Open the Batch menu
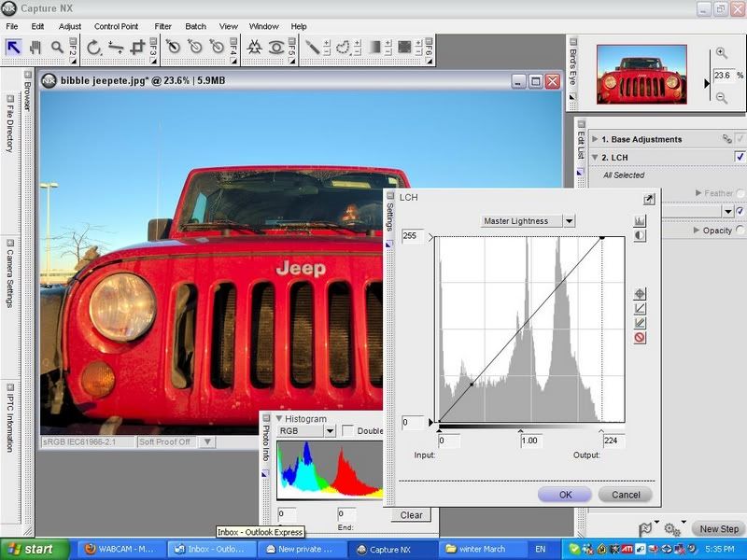 (195, 26)
